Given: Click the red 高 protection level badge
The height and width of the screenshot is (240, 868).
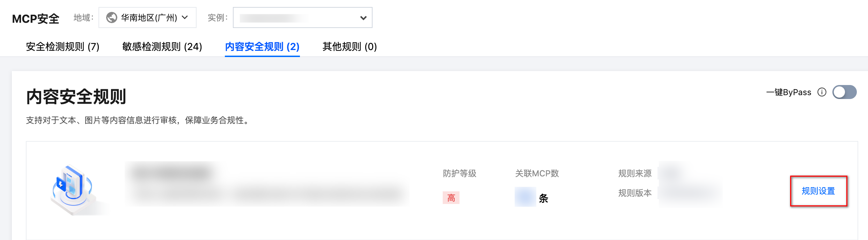Looking at the screenshot, I should click(451, 198).
